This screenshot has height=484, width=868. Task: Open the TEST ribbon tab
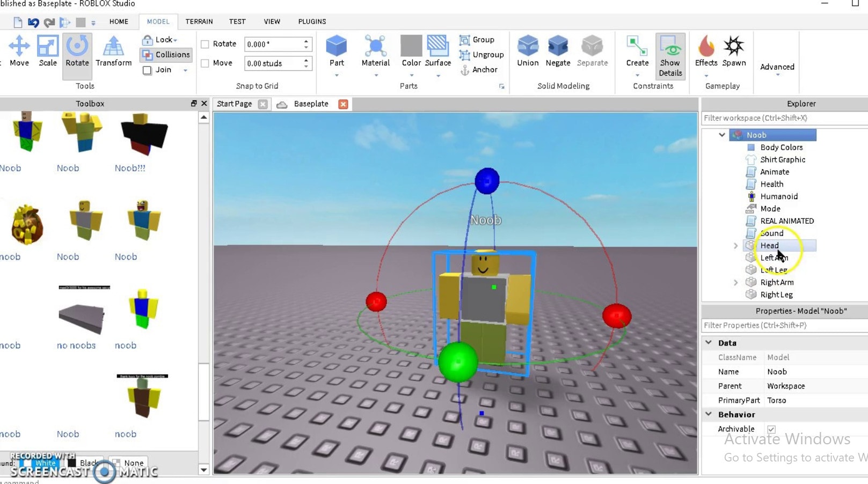[237, 21]
